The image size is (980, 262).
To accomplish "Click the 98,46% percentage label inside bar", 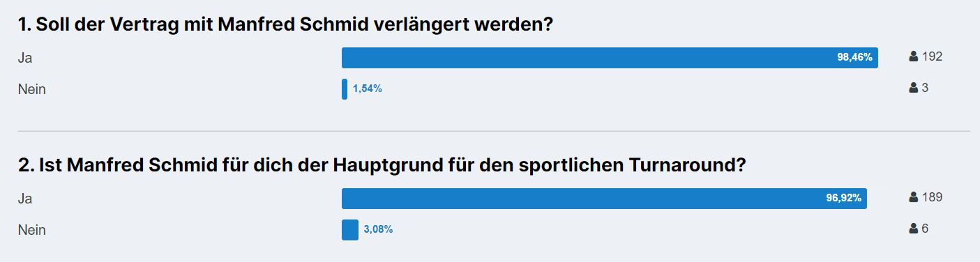I will 854,58.
